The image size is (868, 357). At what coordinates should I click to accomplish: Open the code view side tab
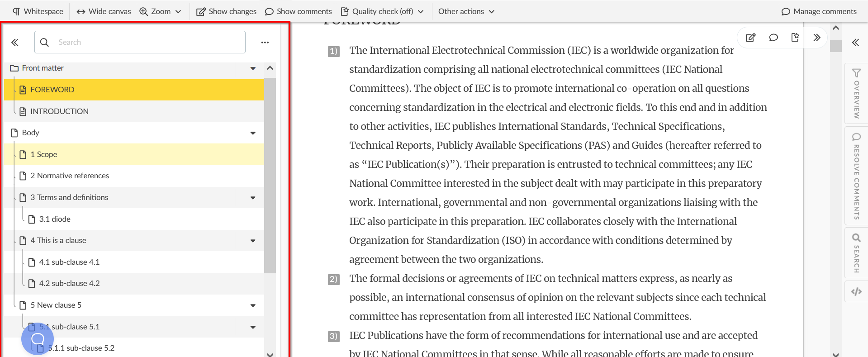tap(856, 291)
